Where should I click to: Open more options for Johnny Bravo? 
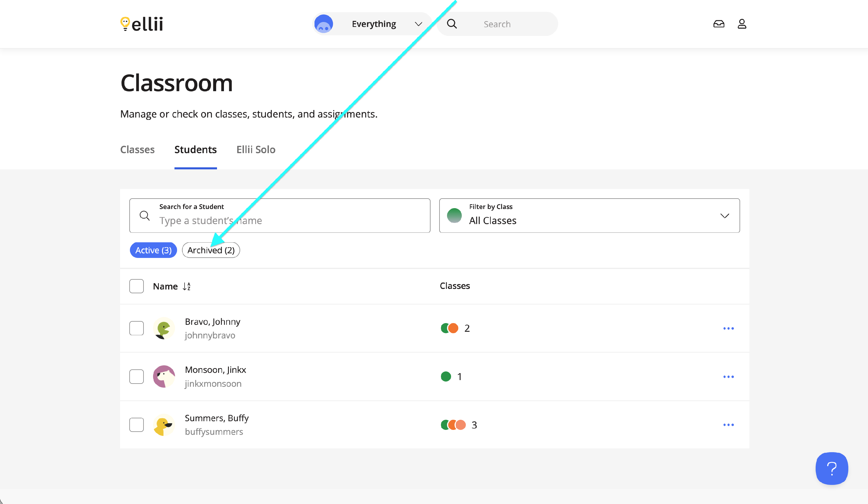click(728, 328)
